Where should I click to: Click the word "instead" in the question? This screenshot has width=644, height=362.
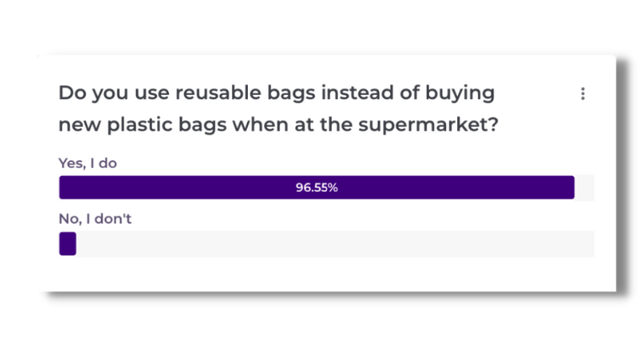pos(357,93)
